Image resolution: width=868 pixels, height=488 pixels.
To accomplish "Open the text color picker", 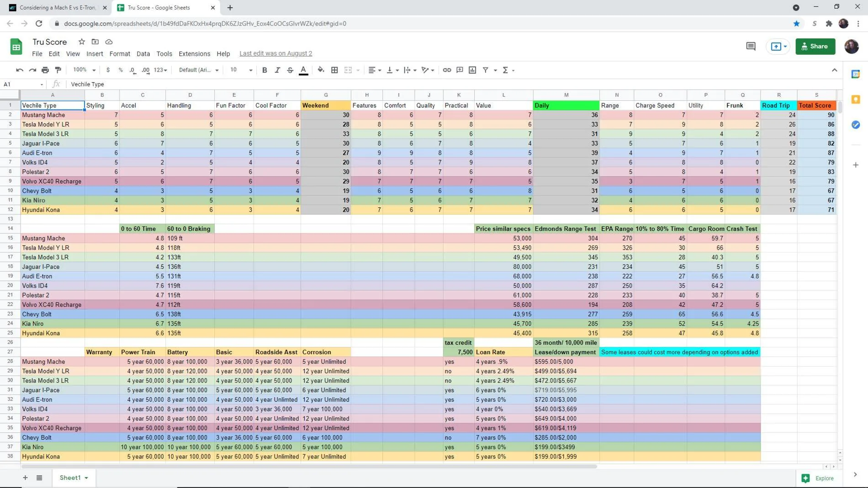I will [x=303, y=70].
